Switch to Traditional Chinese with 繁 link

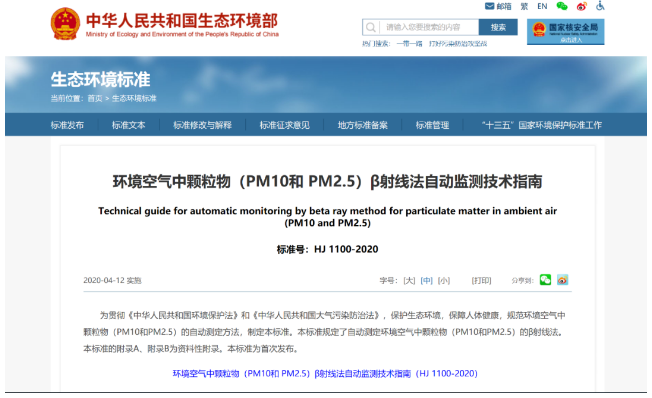[524, 6]
